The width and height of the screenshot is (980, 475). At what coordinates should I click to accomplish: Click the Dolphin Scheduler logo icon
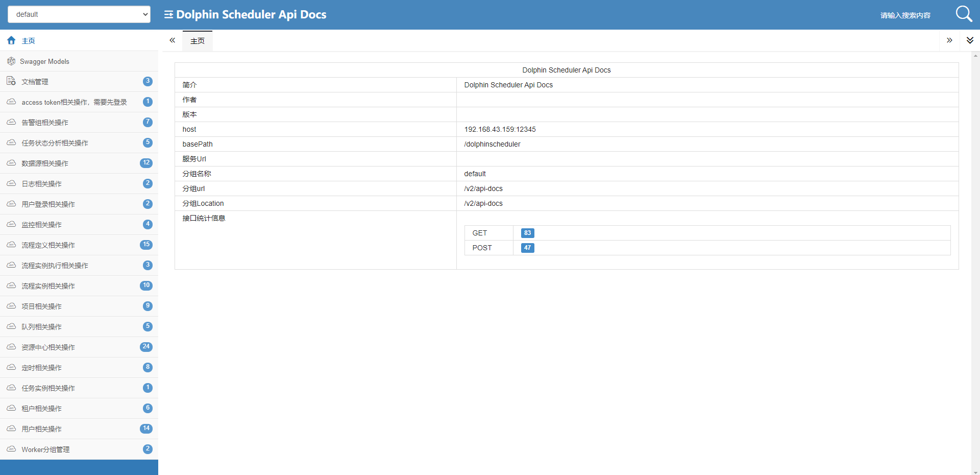tap(168, 14)
